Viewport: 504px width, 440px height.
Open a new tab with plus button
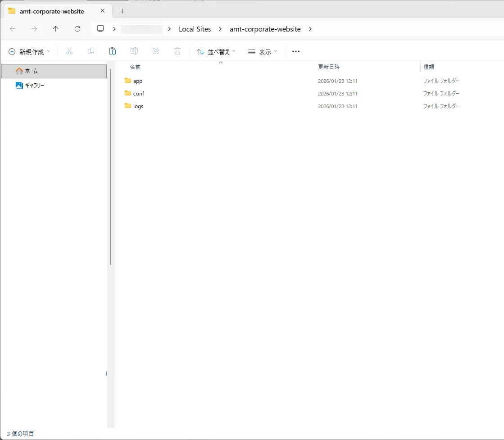(x=122, y=11)
